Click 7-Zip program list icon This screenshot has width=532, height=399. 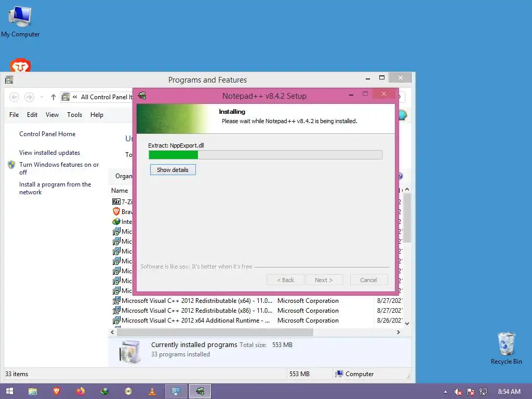click(x=116, y=202)
